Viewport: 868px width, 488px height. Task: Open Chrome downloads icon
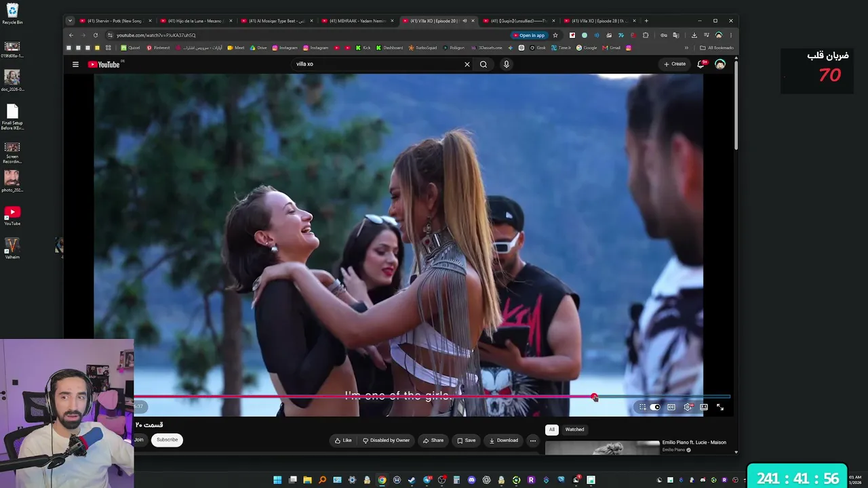click(x=694, y=35)
